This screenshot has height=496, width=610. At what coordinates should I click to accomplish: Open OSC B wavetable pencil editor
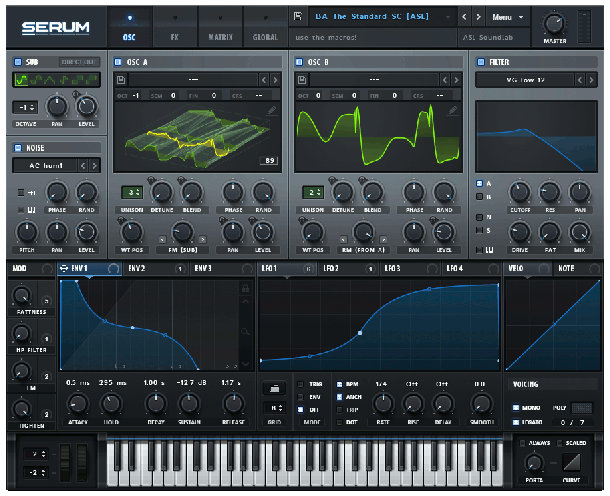452,111
